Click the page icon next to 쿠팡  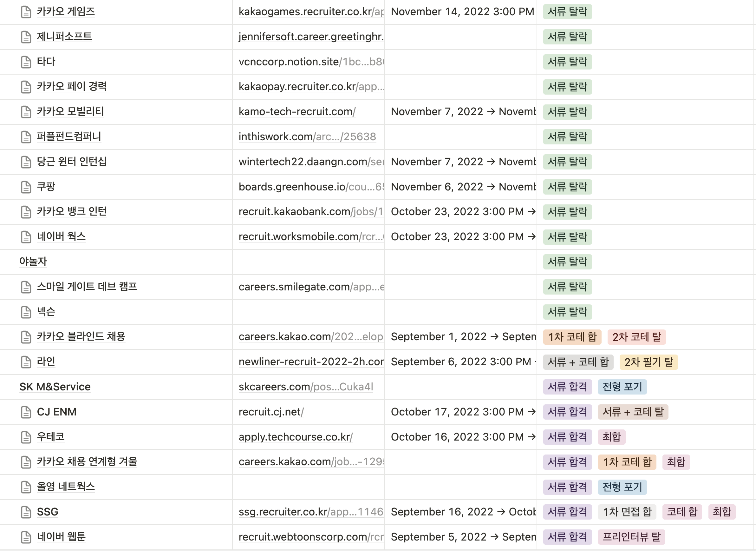[26, 187]
